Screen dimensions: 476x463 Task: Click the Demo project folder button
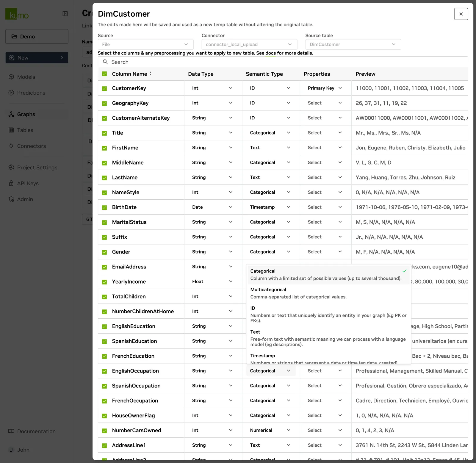[37, 37]
